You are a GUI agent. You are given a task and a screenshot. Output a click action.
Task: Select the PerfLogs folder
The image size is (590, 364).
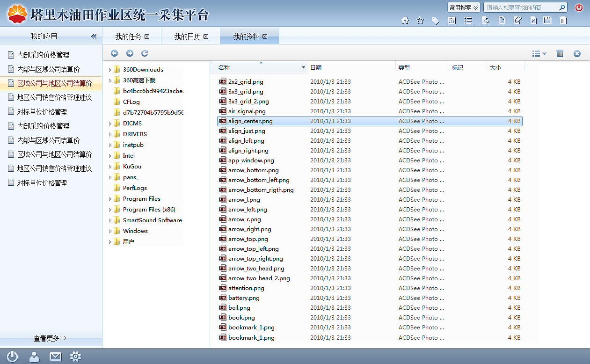click(x=135, y=188)
